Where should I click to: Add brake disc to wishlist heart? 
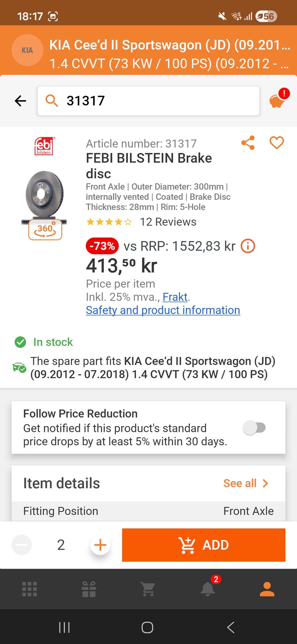coord(277,143)
